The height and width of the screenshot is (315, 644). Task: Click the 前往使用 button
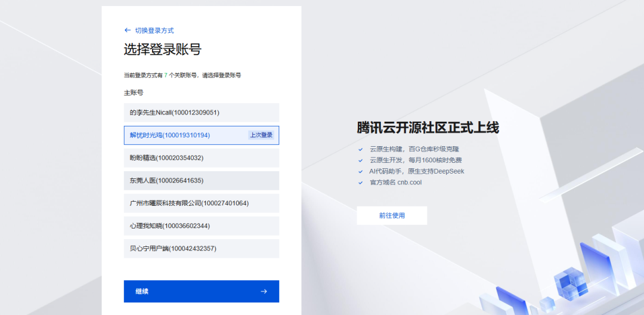point(392,215)
